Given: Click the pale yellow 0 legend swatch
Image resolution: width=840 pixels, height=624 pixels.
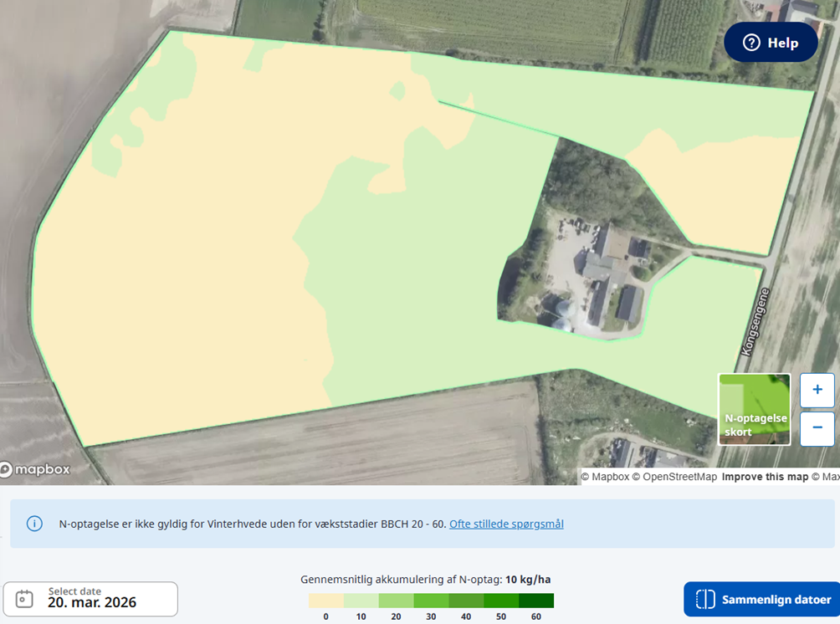Looking at the screenshot, I should pos(325,600).
